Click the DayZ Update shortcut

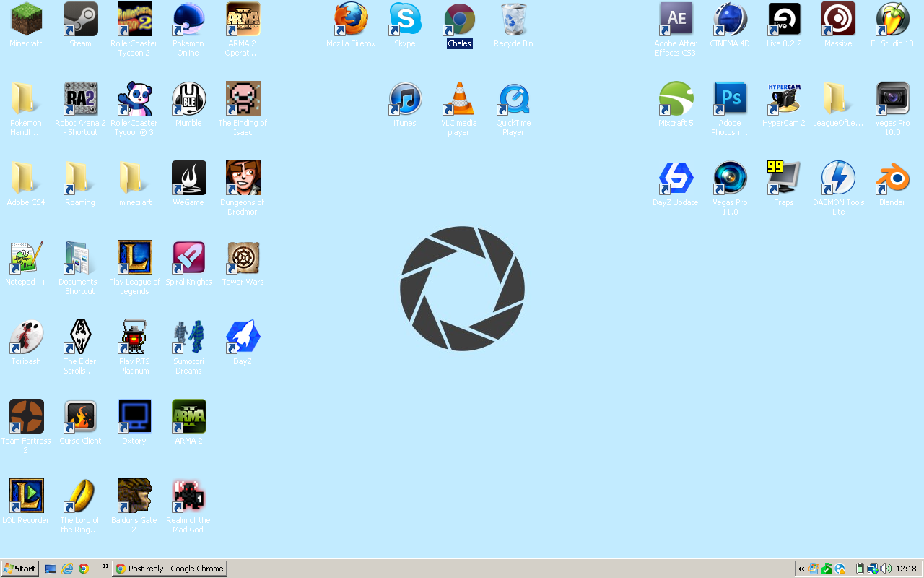point(676,178)
